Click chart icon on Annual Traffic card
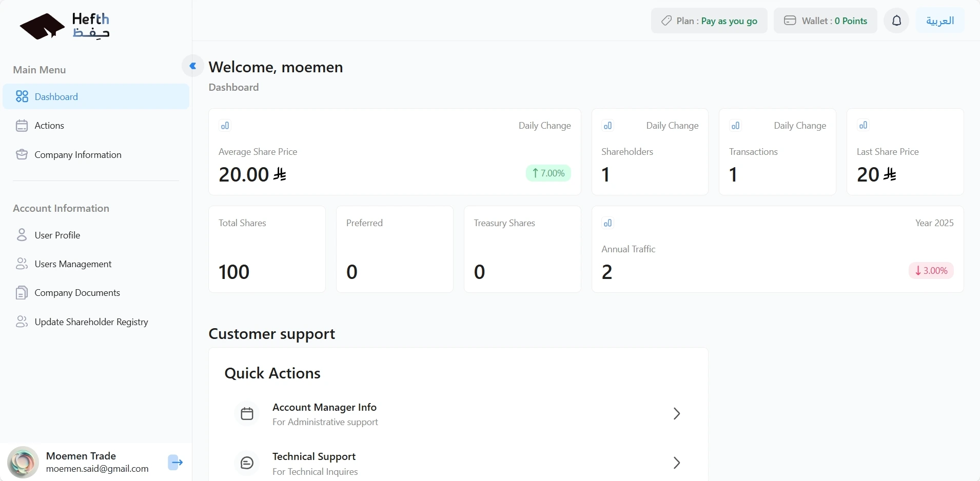The height and width of the screenshot is (481, 980). tap(607, 223)
